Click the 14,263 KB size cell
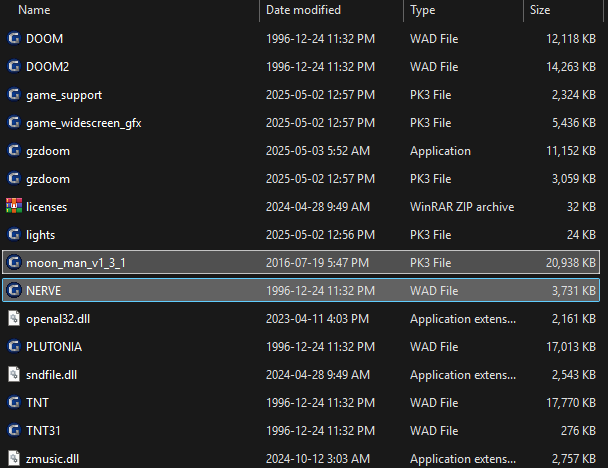This screenshot has width=608, height=468. [571, 67]
